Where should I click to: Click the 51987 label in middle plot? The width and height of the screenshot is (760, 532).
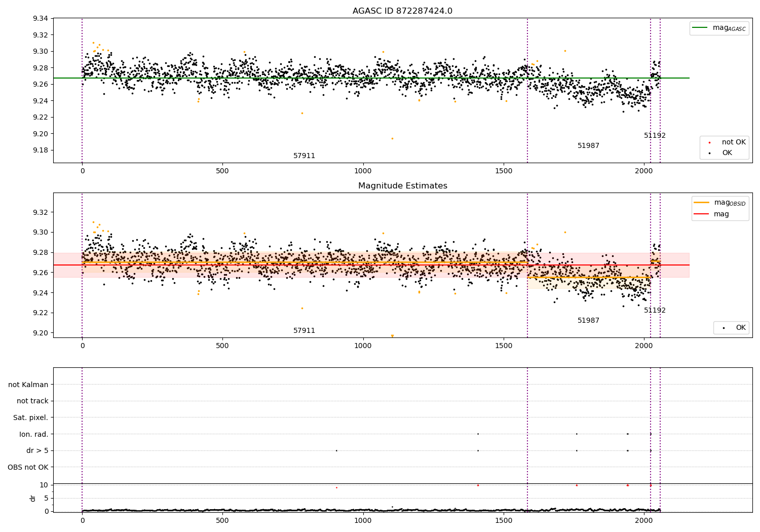[x=588, y=321]
